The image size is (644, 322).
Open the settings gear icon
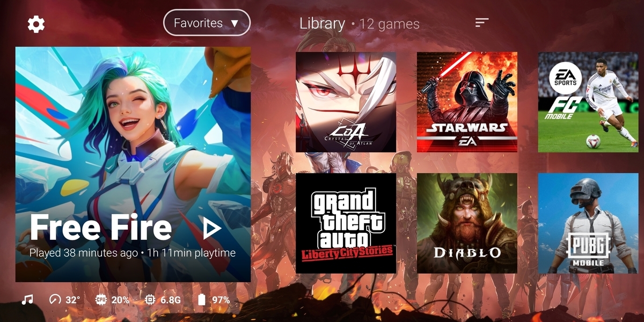point(36,24)
